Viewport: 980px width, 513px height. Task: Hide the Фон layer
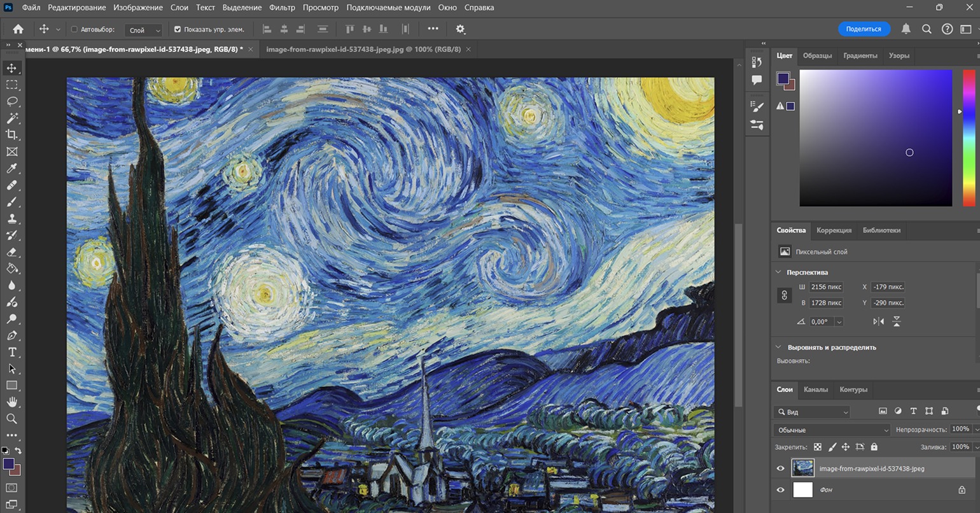tap(780, 489)
